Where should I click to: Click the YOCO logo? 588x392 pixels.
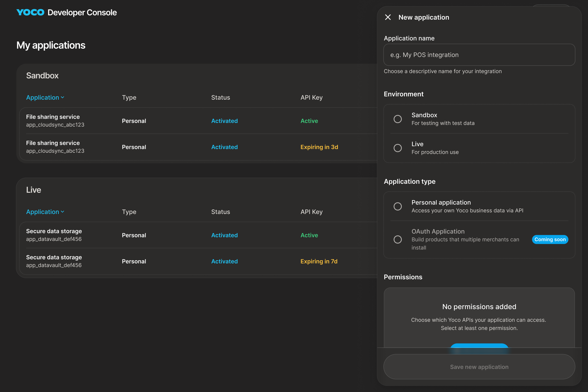click(x=30, y=13)
